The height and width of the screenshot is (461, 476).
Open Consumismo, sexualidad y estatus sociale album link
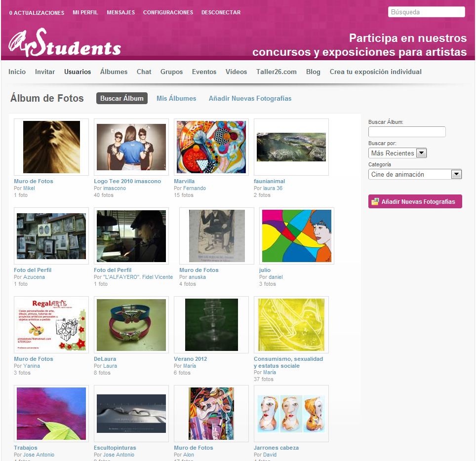coord(288,362)
